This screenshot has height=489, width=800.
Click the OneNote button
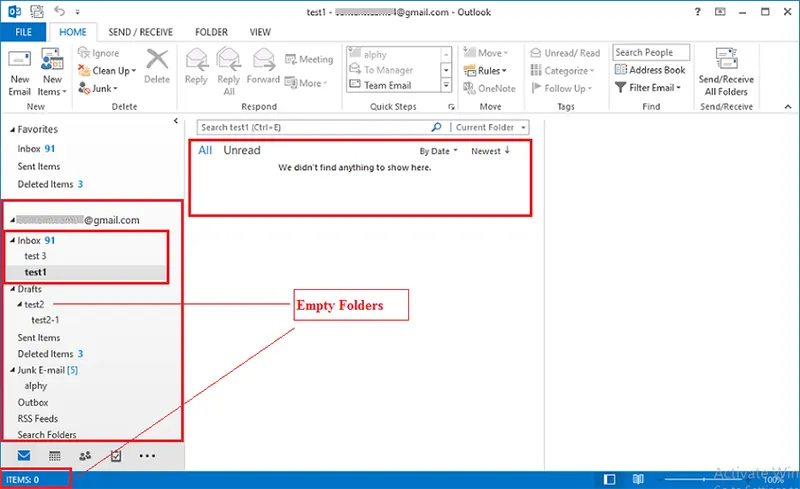(x=490, y=88)
